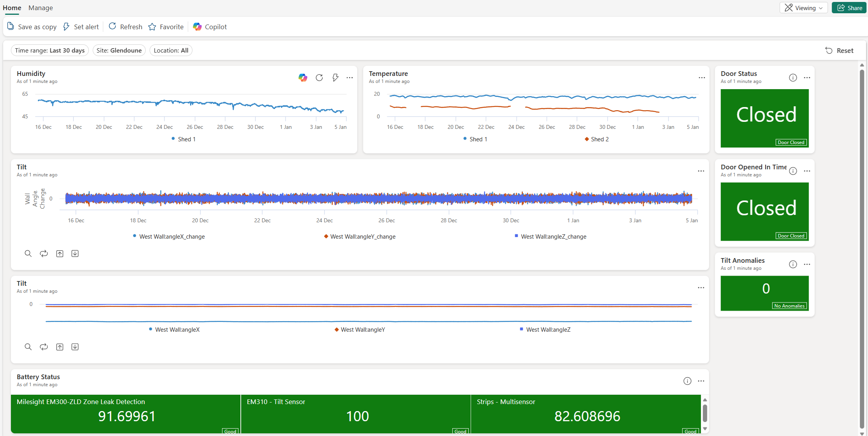Viewport: 868px width, 436px height.
Task: Click the arrow-up icon under the Tilt chart
Action: click(60, 253)
